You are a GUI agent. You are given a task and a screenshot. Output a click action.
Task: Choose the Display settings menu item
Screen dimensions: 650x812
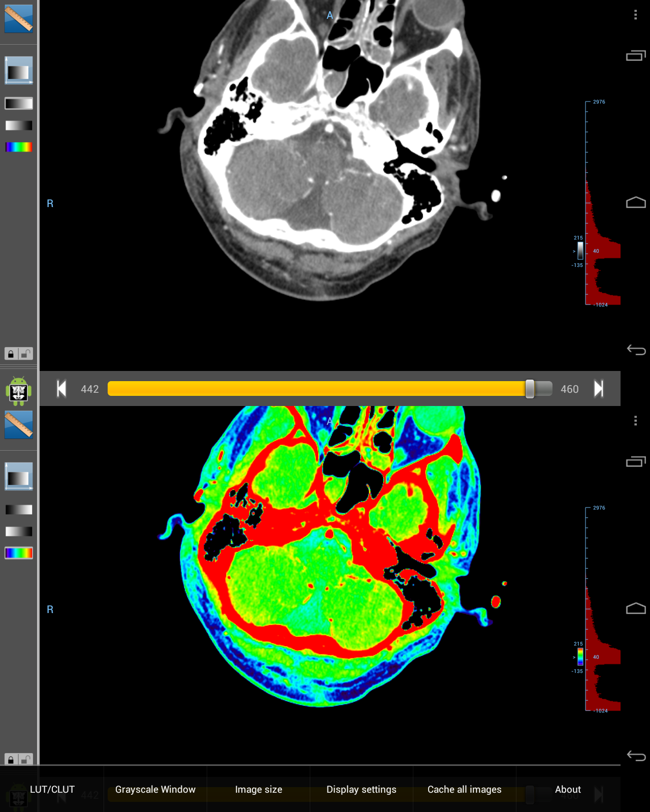(x=361, y=789)
